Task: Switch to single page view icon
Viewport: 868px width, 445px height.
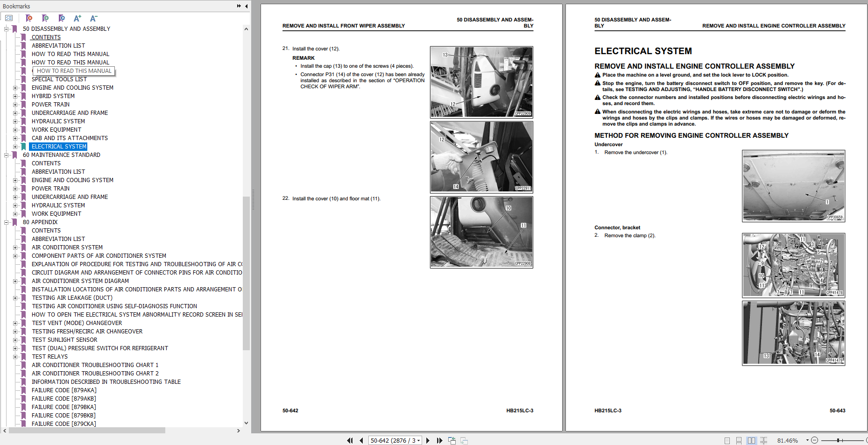Action: 727,440
